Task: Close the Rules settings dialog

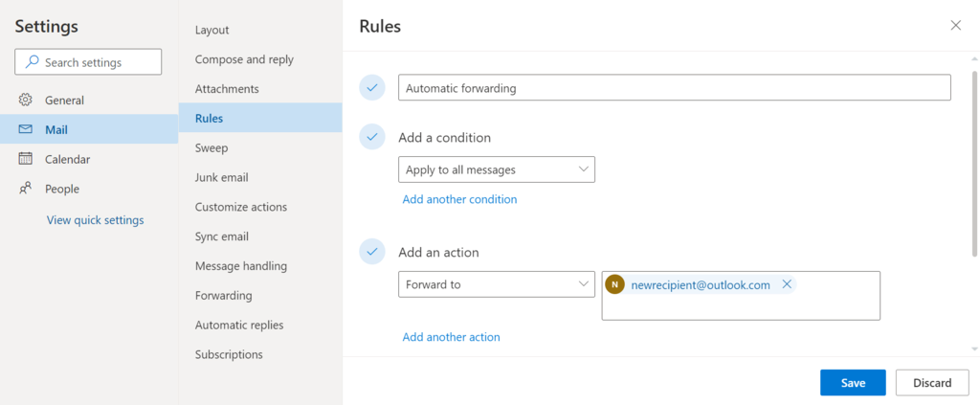Action: click(955, 26)
